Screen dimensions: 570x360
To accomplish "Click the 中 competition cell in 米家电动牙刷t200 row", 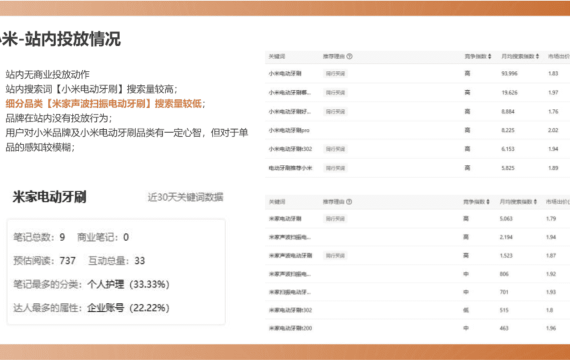I will pyautogui.click(x=466, y=328).
